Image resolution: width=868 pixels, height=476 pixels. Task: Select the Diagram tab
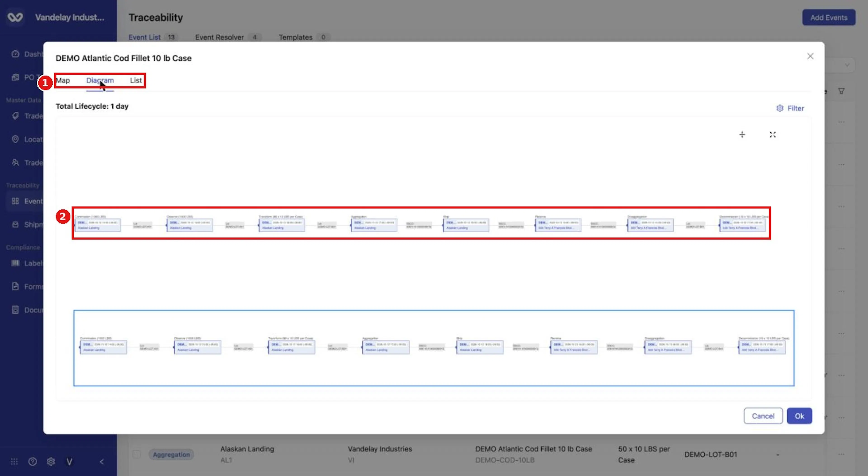100,80
